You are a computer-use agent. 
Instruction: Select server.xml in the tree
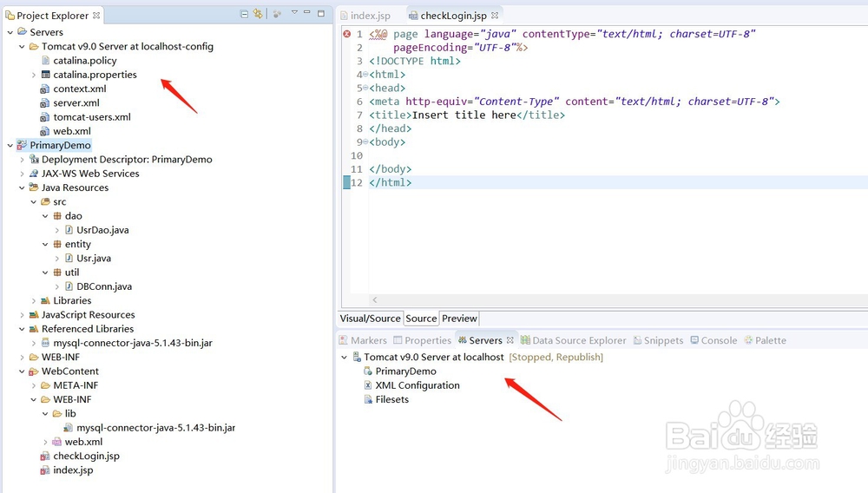(76, 103)
